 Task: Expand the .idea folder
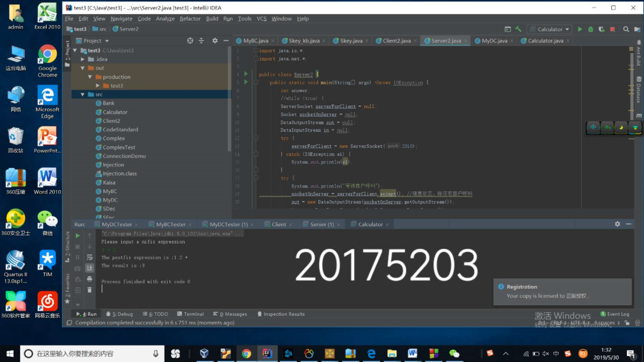(83, 59)
